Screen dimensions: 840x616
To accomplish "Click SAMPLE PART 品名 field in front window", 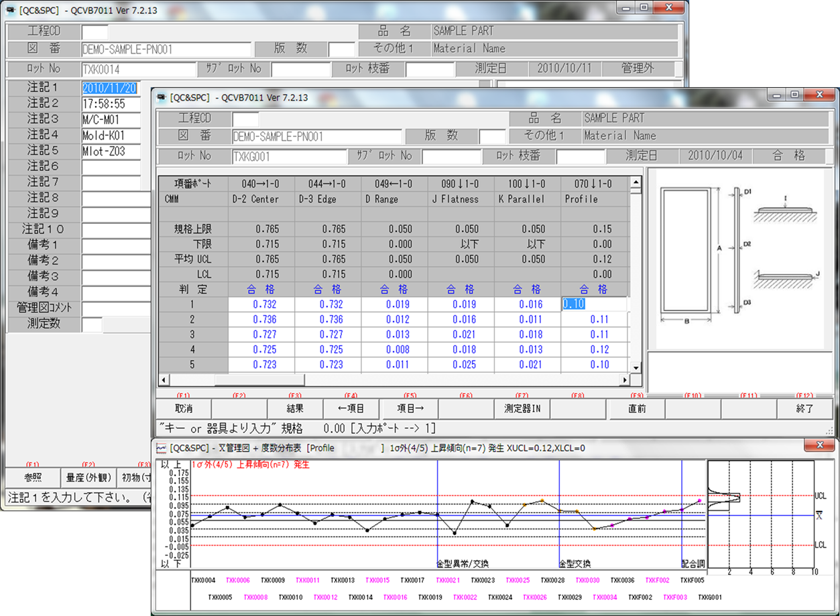I will (x=705, y=119).
